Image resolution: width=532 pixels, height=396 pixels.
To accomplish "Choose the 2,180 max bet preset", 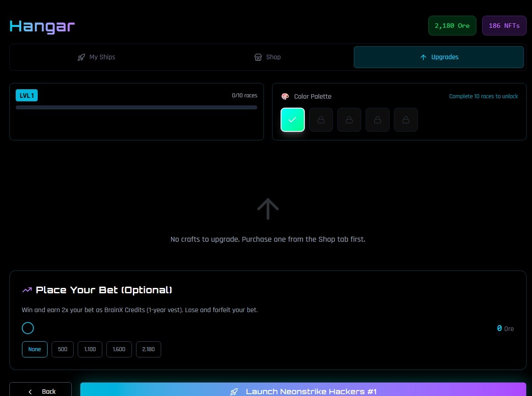I will pyautogui.click(x=148, y=349).
